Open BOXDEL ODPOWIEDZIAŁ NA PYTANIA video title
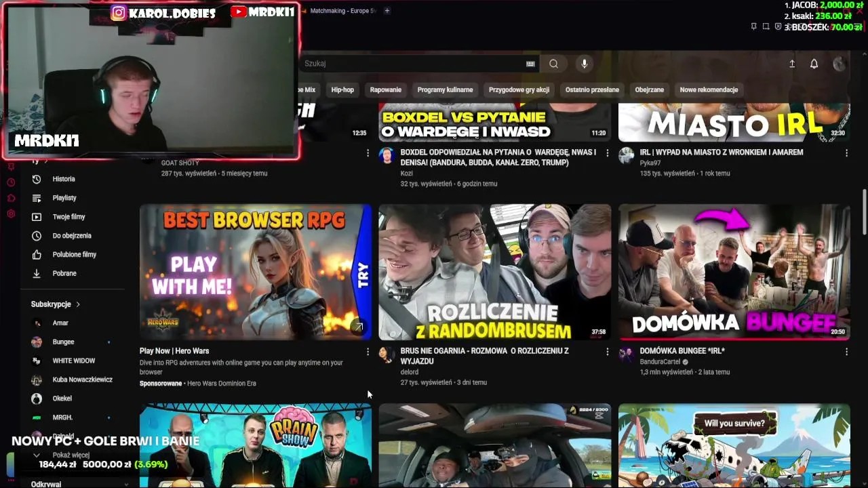 (x=498, y=157)
